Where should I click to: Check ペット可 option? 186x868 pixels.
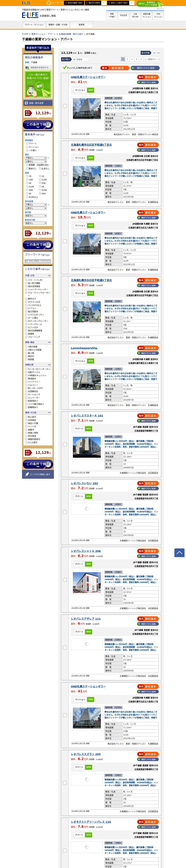coord(26,427)
